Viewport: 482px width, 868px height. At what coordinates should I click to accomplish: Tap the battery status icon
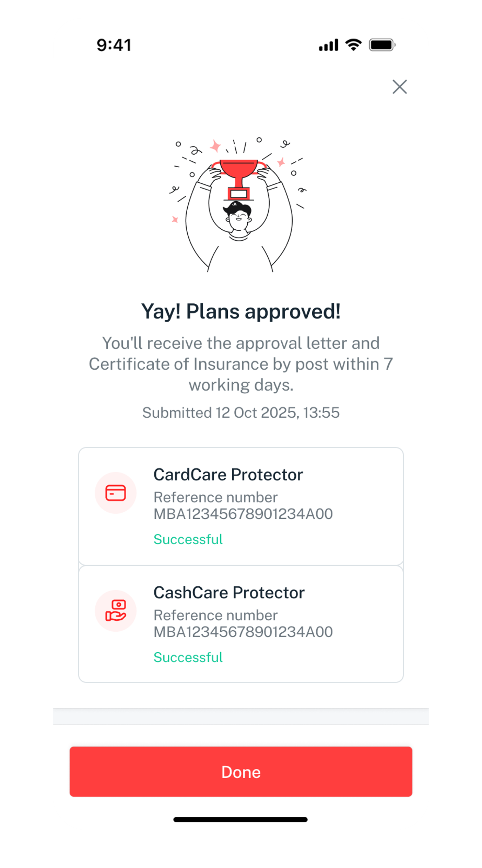[x=382, y=45]
